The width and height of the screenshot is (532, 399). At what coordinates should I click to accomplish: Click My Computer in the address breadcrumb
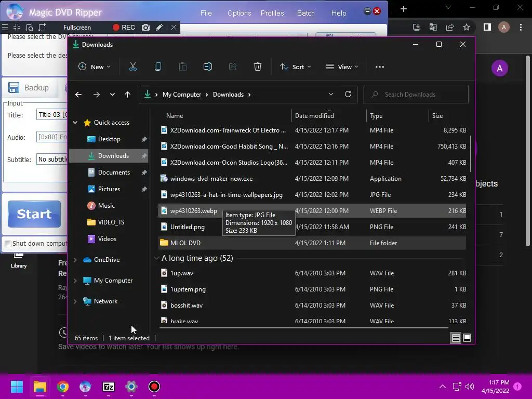pyautogui.click(x=181, y=95)
